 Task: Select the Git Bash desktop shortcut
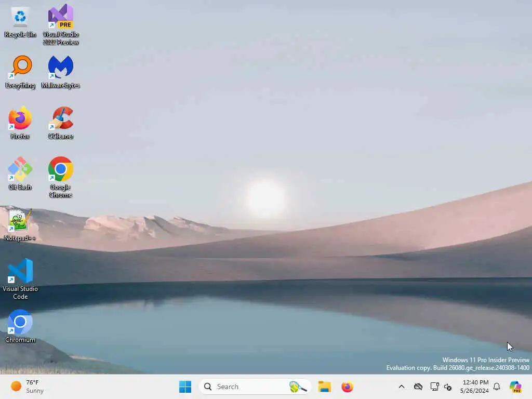click(x=20, y=174)
